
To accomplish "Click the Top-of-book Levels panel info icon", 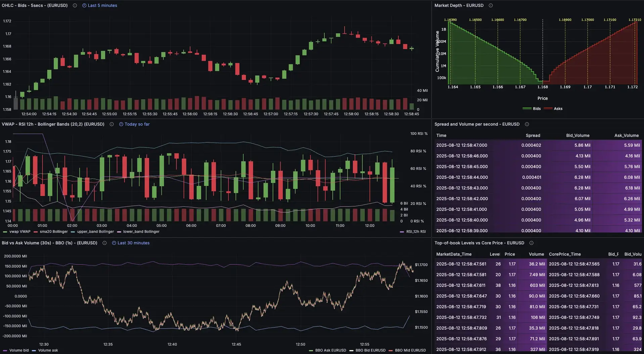I will click(532, 243).
